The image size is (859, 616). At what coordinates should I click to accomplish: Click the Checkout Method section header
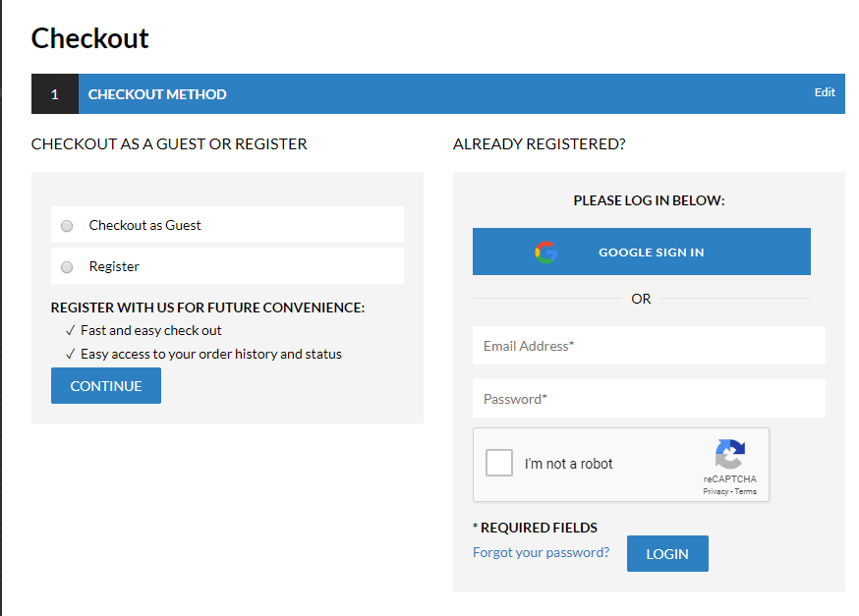click(157, 94)
